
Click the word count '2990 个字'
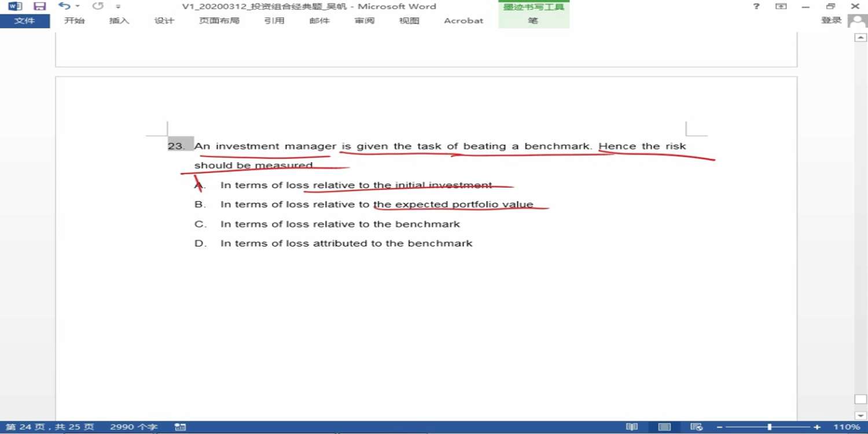tap(134, 427)
